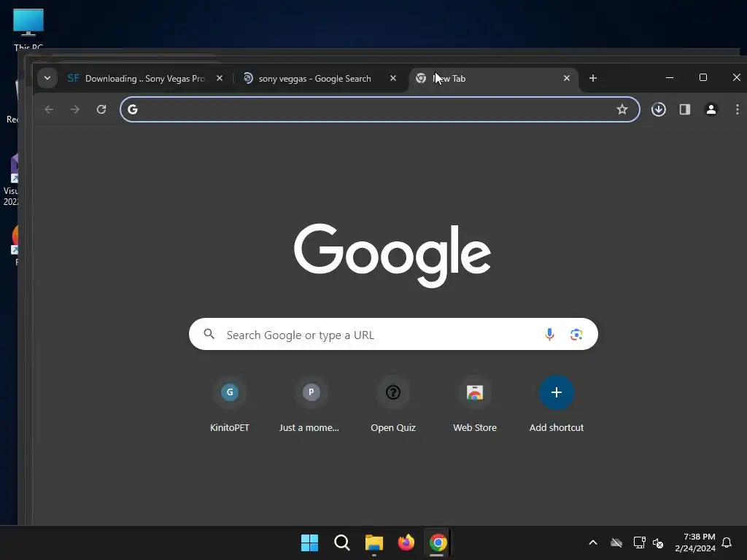Image resolution: width=747 pixels, height=560 pixels.
Task: Open the Chrome downloads icon
Action: 659,109
